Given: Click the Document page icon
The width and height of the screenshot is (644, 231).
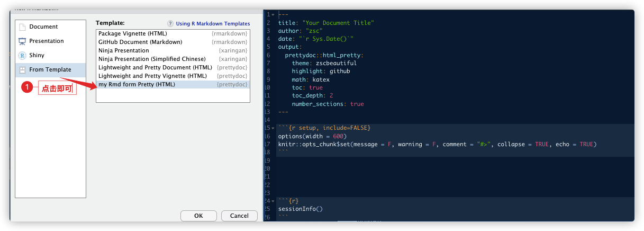Looking at the screenshot, I should point(22,27).
